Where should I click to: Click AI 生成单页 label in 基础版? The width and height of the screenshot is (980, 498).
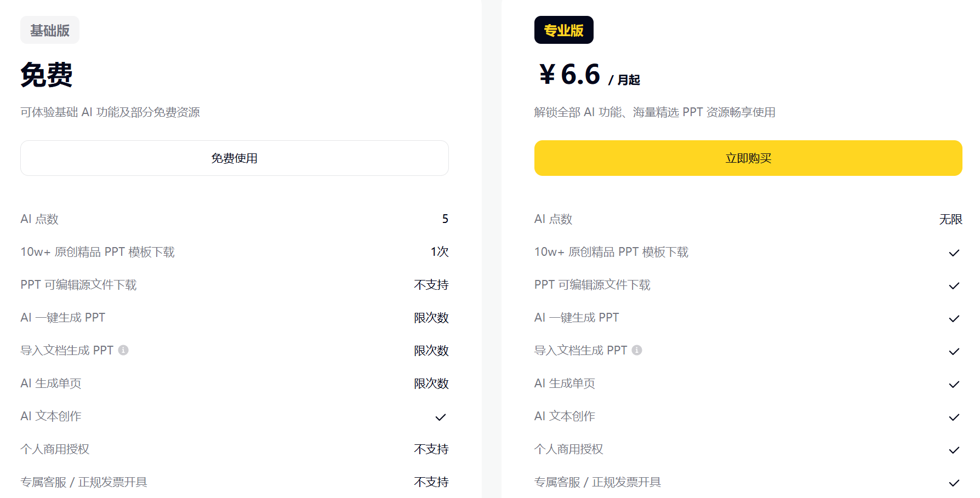[x=51, y=383]
